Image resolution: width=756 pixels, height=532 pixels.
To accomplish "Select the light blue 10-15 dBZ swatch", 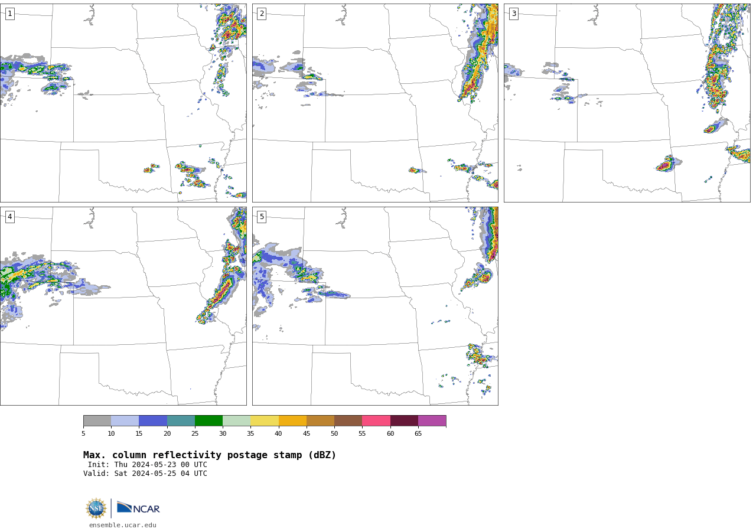I will pyautogui.click(x=125, y=420).
